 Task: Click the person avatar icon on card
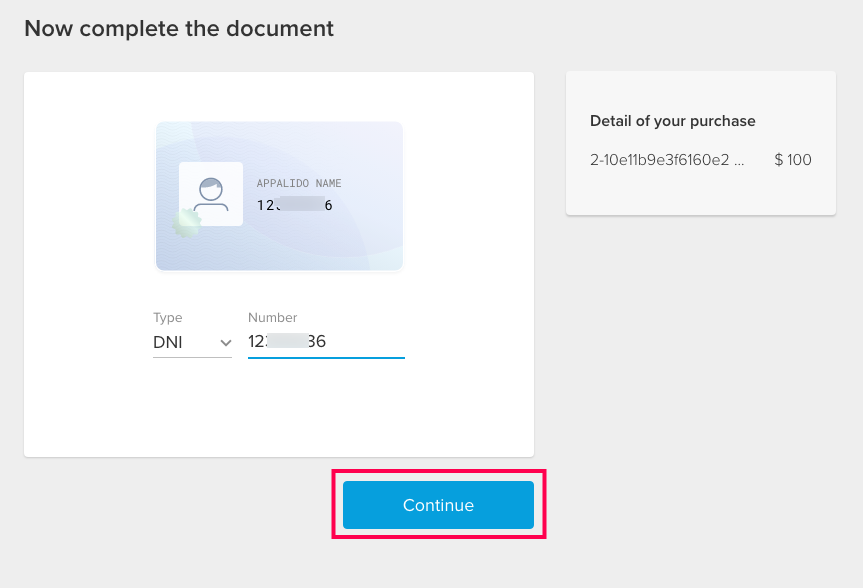(x=211, y=195)
